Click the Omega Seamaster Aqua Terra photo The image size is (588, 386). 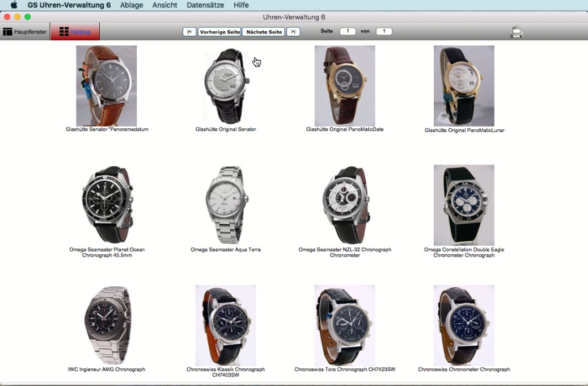(226, 205)
